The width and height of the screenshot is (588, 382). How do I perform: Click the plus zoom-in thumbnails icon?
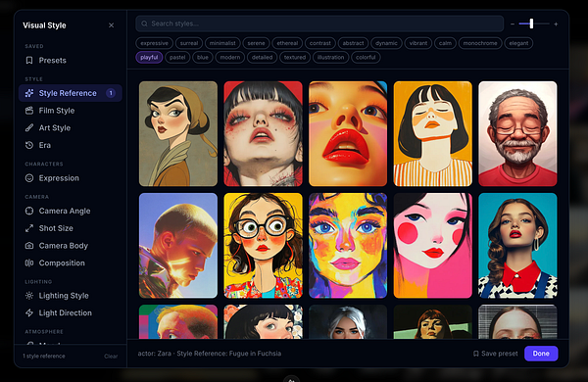556,24
